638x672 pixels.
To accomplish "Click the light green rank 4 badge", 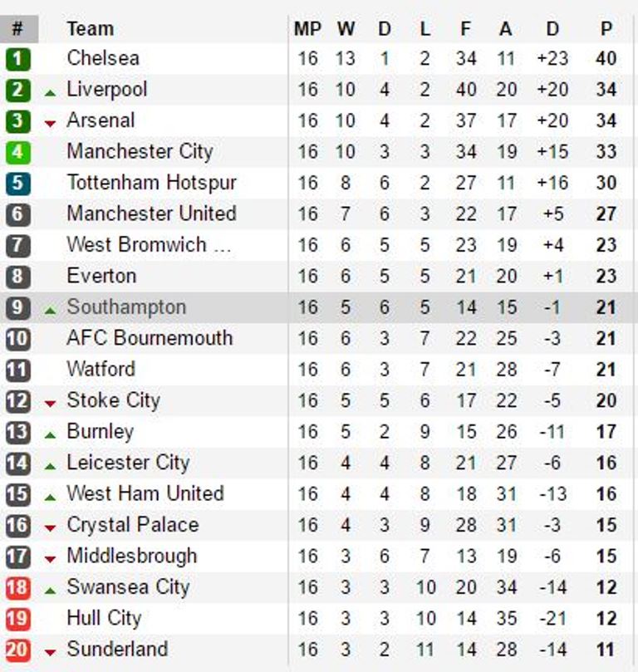I will (x=17, y=152).
